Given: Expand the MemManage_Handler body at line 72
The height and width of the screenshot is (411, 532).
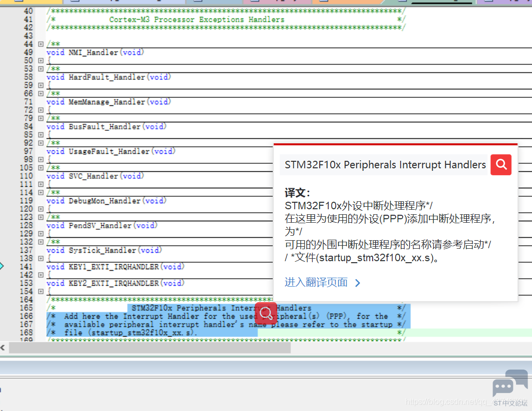Looking at the screenshot, I should tap(41, 110).
